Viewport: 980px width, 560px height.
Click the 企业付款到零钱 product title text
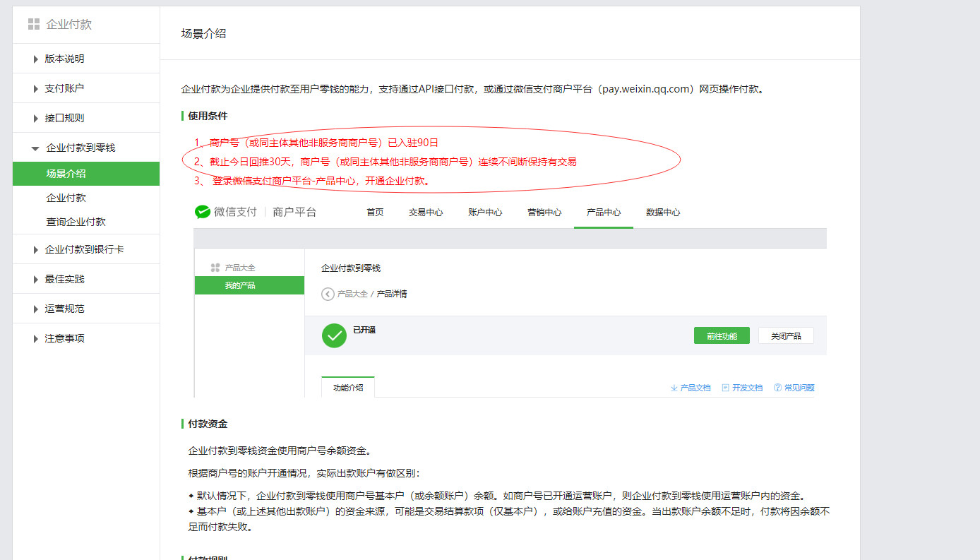tap(351, 268)
